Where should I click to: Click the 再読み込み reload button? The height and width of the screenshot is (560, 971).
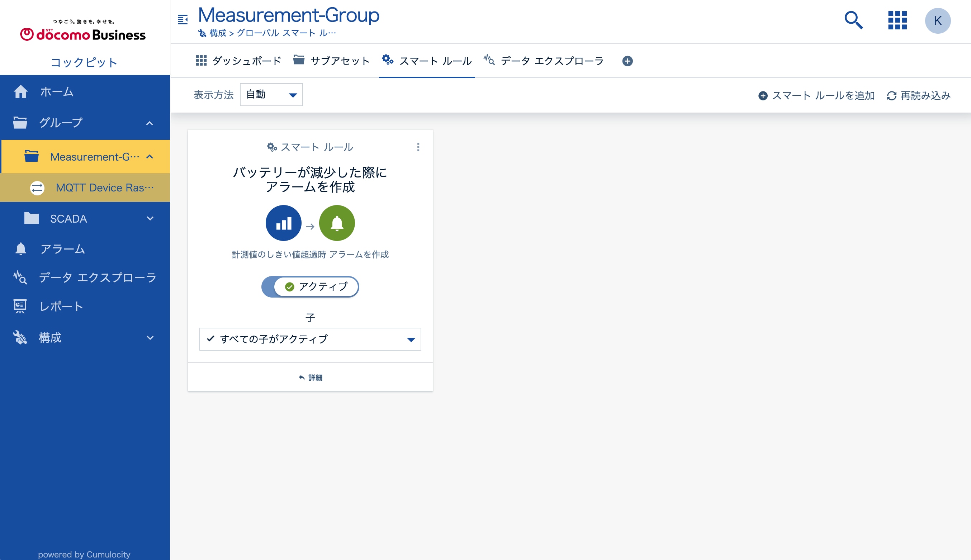[x=919, y=95]
